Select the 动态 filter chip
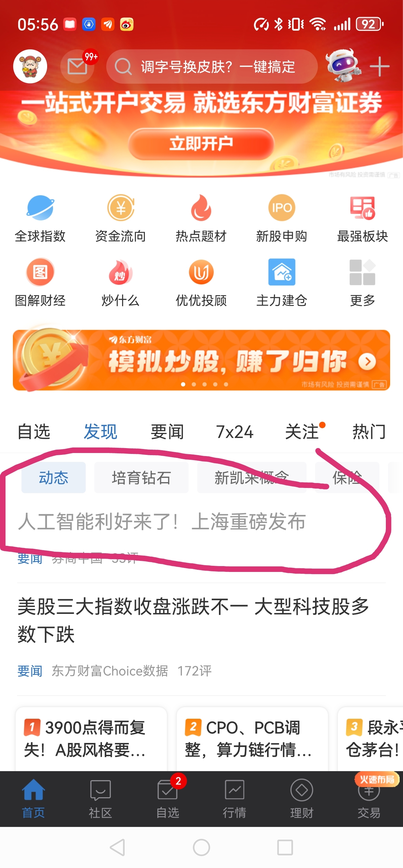 54,478
